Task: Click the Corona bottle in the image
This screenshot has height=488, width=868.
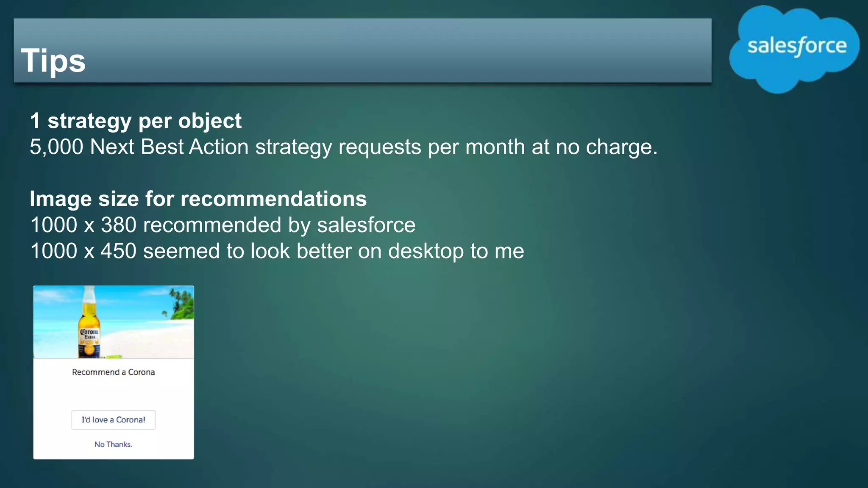Action: (89, 322)
